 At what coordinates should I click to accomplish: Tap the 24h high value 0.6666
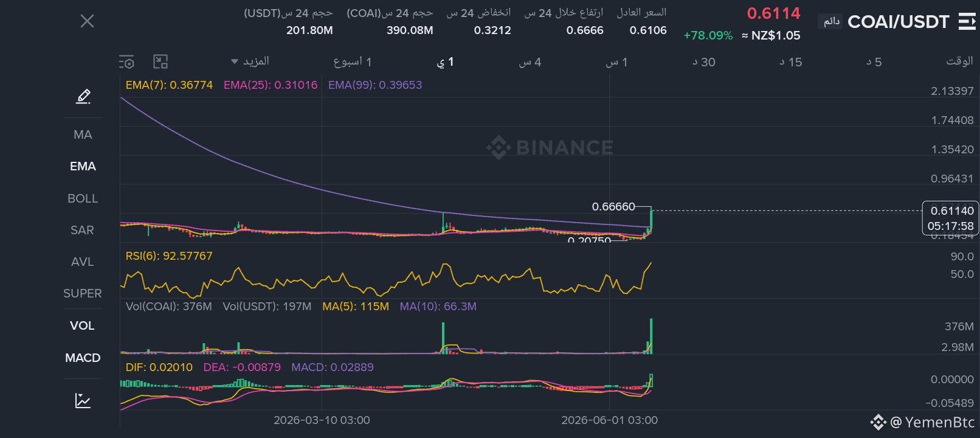585,30
